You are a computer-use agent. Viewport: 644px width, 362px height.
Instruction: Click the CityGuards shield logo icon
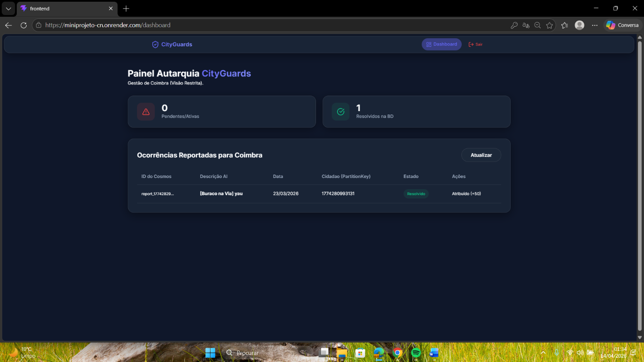click(x=155, y=45)
